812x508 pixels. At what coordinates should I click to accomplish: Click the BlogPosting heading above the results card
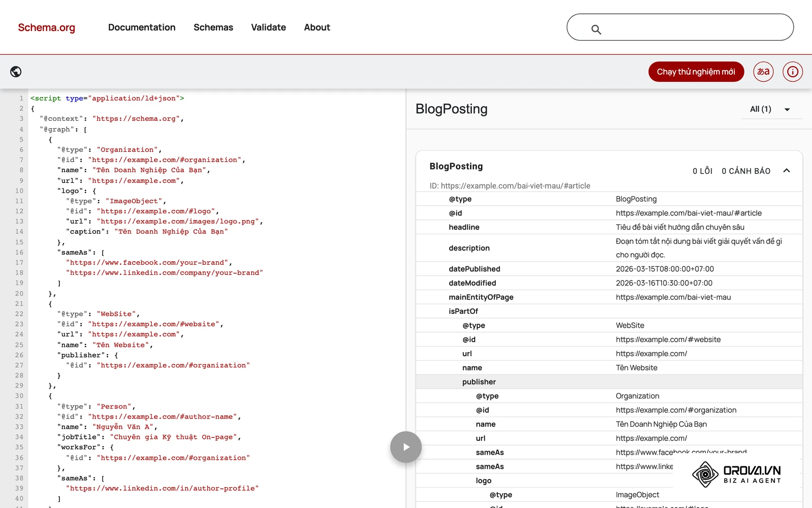(x=452, y=109)
